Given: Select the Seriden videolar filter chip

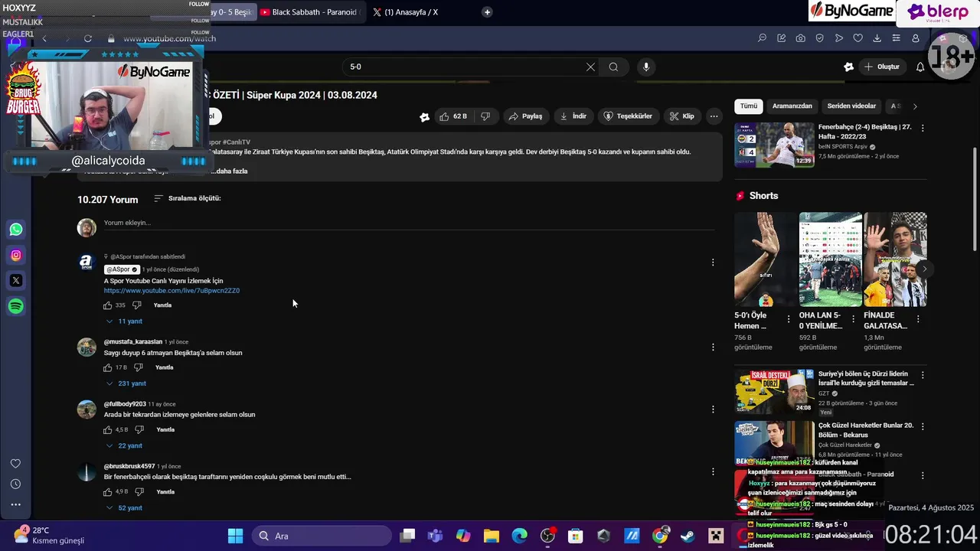Looking at the screenshot, I should pyautogui.click(x=851, y=106).
